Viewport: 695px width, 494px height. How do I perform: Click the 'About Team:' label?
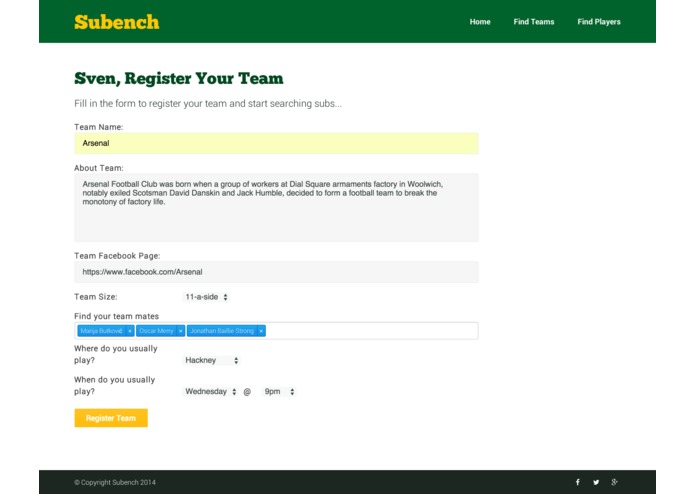(x=99, y=168)
